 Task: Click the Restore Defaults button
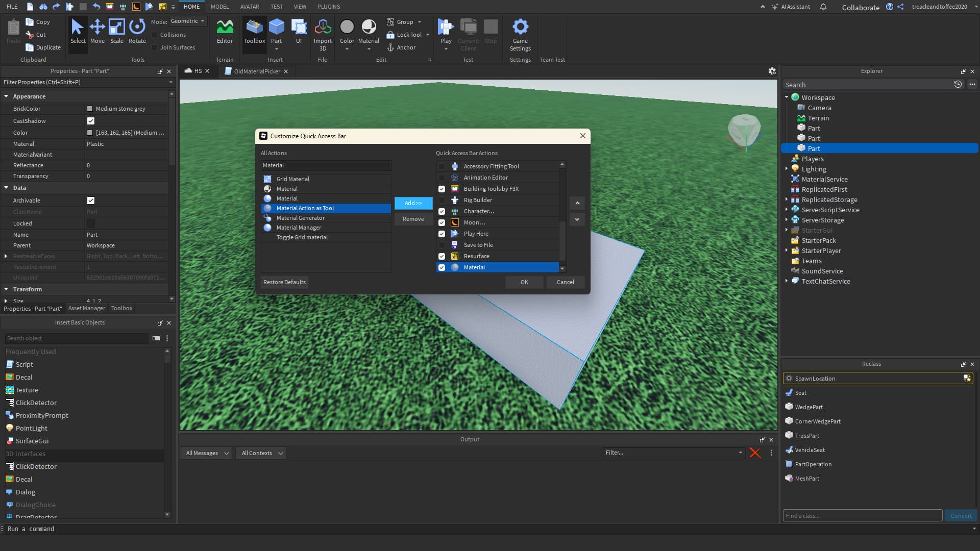(x=284, y=282)
